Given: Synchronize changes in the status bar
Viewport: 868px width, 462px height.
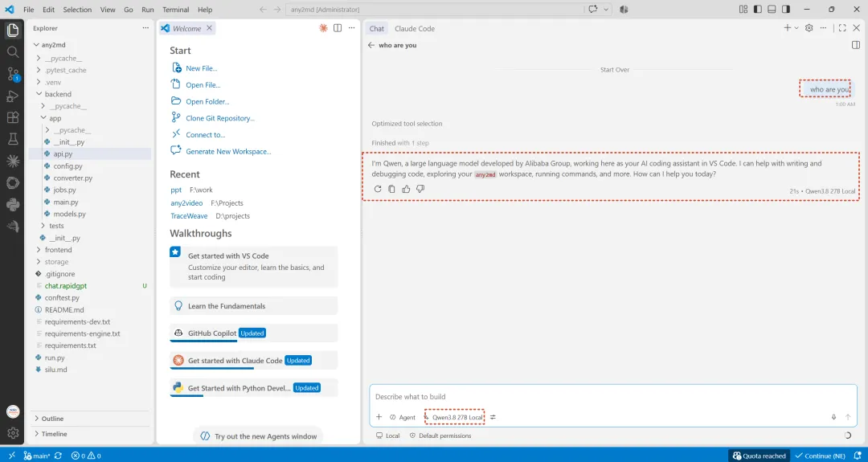Looking at the screenshot, I should tap(58, 456).
